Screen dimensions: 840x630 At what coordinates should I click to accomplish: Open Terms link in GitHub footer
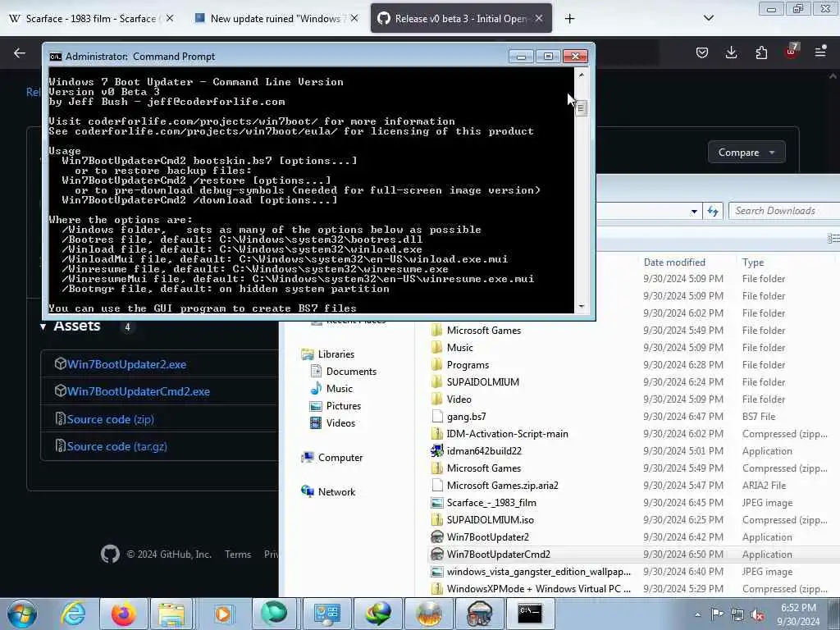(238, 555)
